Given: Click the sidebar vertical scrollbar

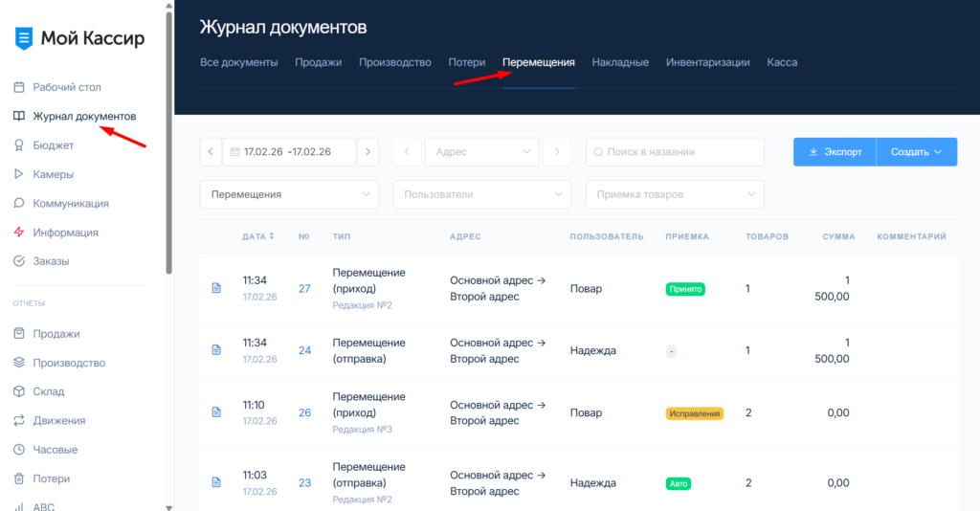Looking at the screenshot, I should tap(168, 144).
